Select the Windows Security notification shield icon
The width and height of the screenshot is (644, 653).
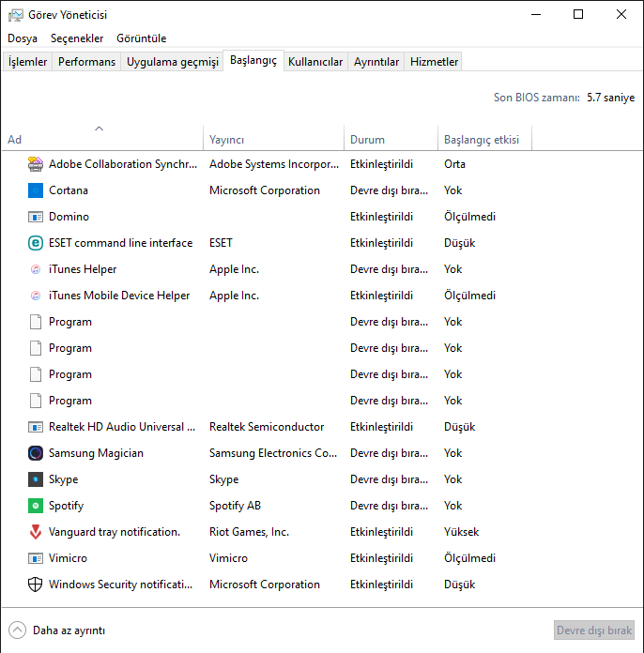point(36,585)
